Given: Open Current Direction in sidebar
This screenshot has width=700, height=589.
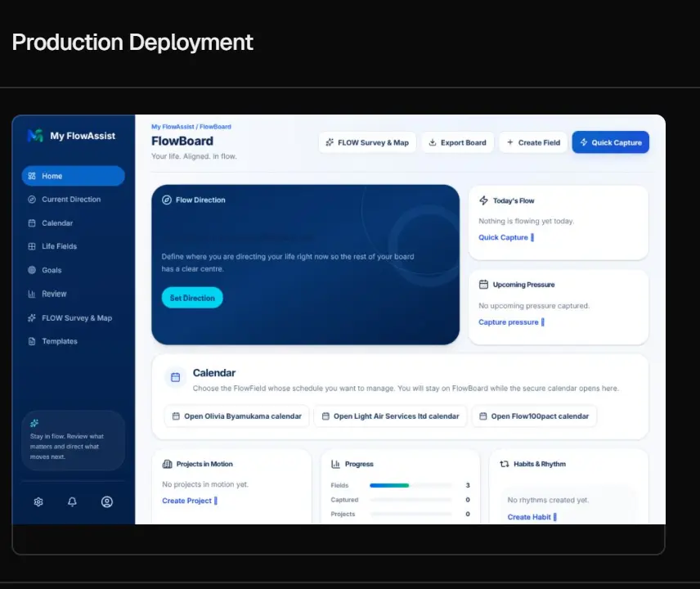Looking at the screenshot, I should click(x=74, y=200).
